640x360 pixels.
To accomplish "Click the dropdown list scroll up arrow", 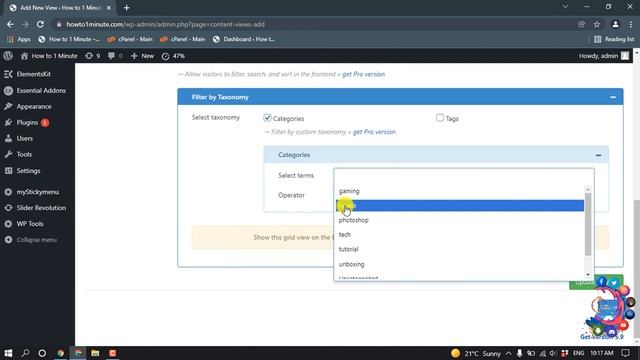I will (x=588, y=189).
